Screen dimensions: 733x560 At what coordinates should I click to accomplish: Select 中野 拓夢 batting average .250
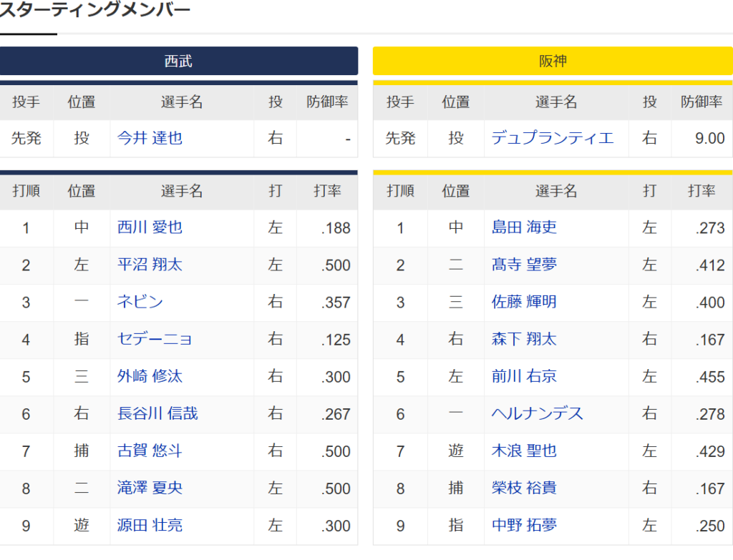pyautogui.click(x=710, y=526)
